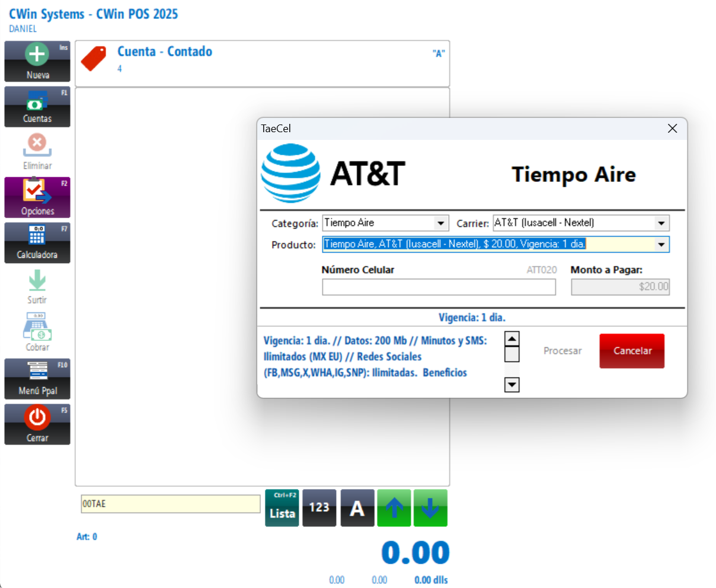Image resolution: width=716 pixels, height=588 pixels.
Task: Click the Nueva green plus icon
Action: point(37,55)
